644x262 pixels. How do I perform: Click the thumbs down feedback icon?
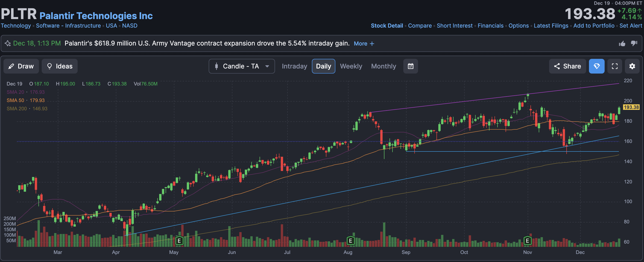[634, 43]
